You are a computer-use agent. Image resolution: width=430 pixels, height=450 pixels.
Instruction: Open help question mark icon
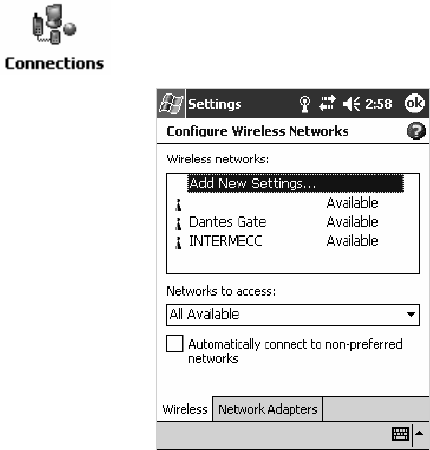click(416, 131)
